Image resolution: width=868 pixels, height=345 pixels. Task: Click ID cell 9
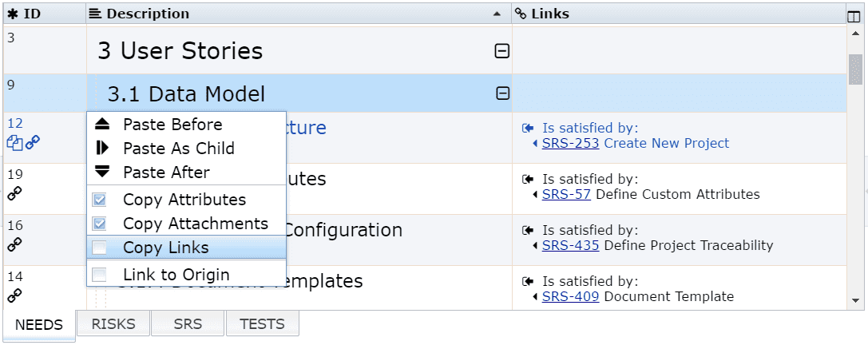click(x=45, y=93)
